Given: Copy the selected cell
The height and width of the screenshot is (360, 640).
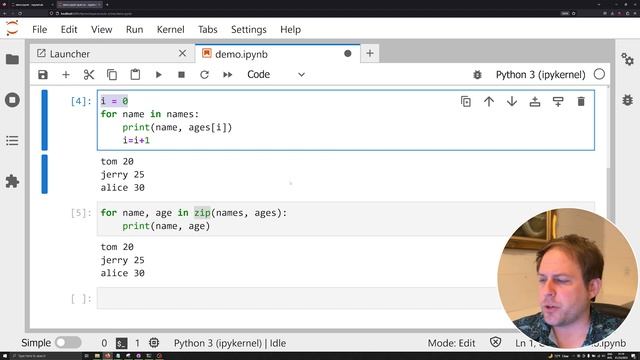Looking at the screenshot, I should 112,75.
